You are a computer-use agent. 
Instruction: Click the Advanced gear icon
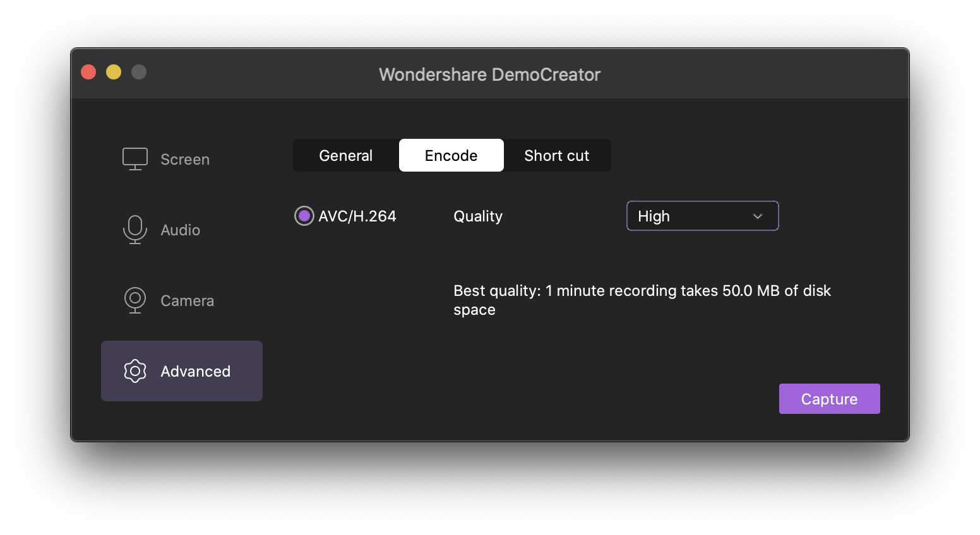point(135,371)
